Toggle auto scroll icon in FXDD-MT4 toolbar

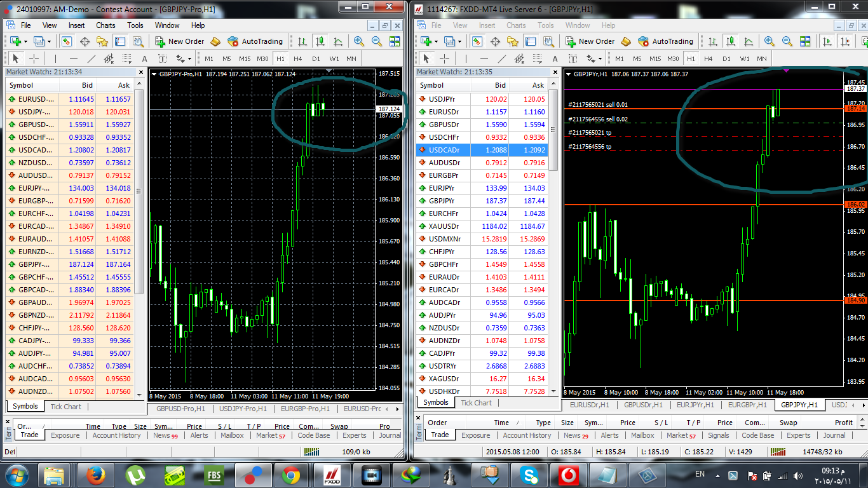click(x=827, y=41)
